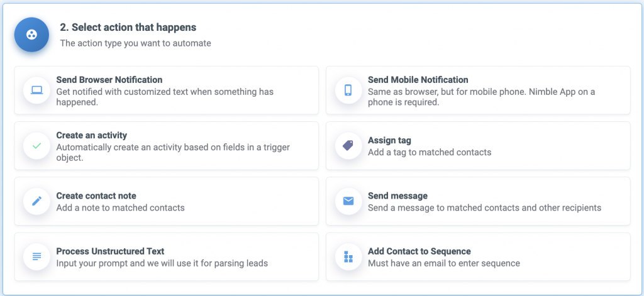
Task: Click the text lines icon for unstructured text
Action: pos(36,256)
